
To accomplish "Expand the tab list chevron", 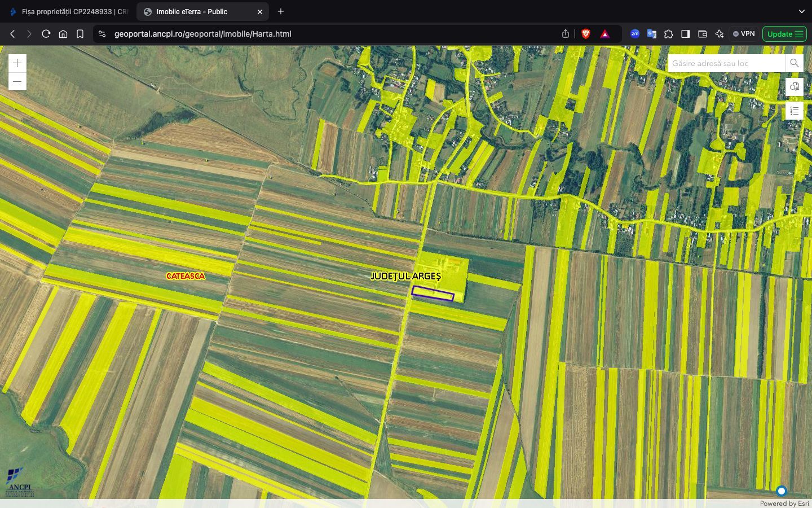I will click(801, 11).
